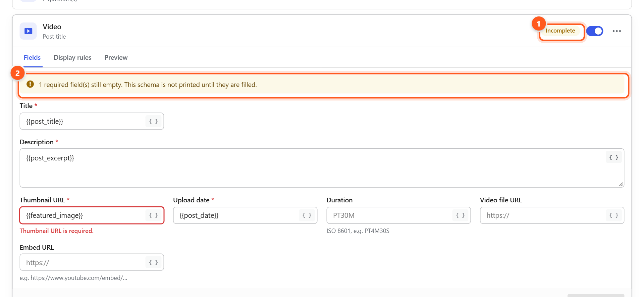Click braces icon in Upload date field
644x297 pixels.
(x=307, y=215)
